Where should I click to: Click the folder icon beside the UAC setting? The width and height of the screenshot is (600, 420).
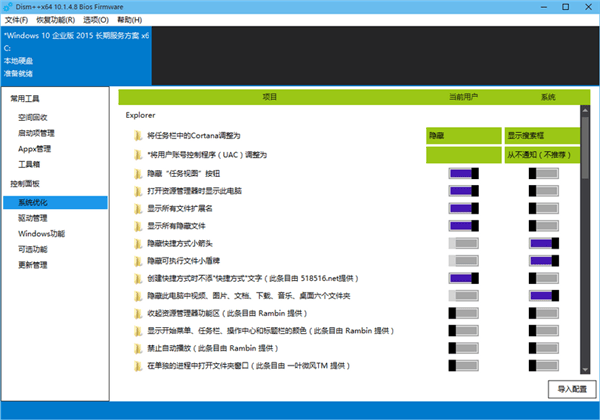coord(138,155)
